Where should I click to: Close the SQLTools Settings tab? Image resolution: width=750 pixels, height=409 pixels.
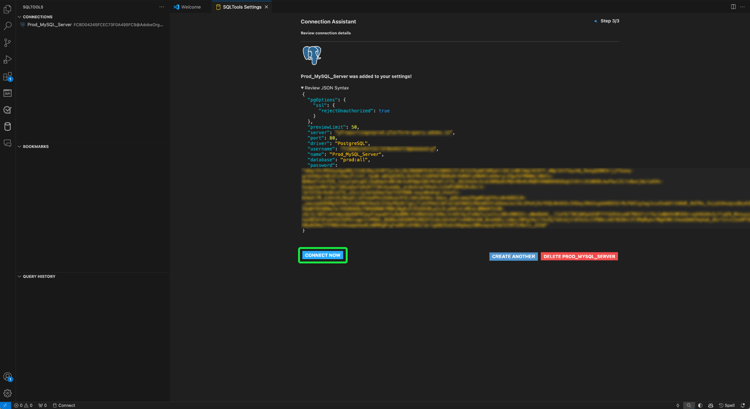click(x=266, y=7)
